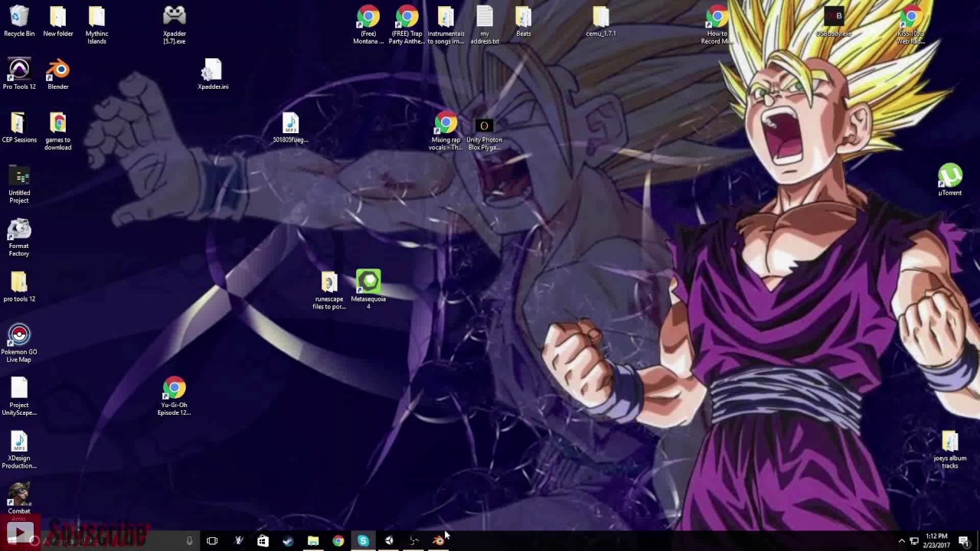Switch to Skype in the taskbar

(x=364, y=541)
